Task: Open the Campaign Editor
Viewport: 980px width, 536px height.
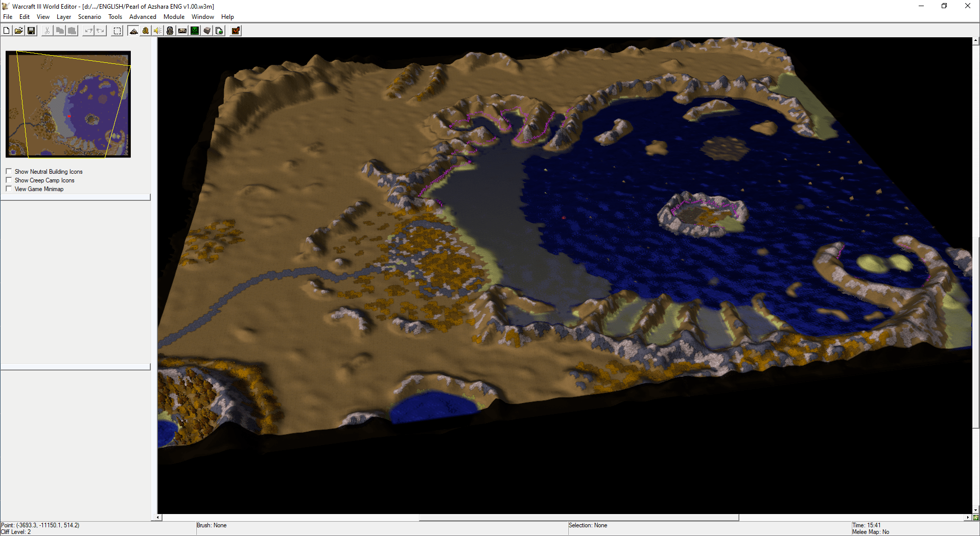Action: coord(182,31)
